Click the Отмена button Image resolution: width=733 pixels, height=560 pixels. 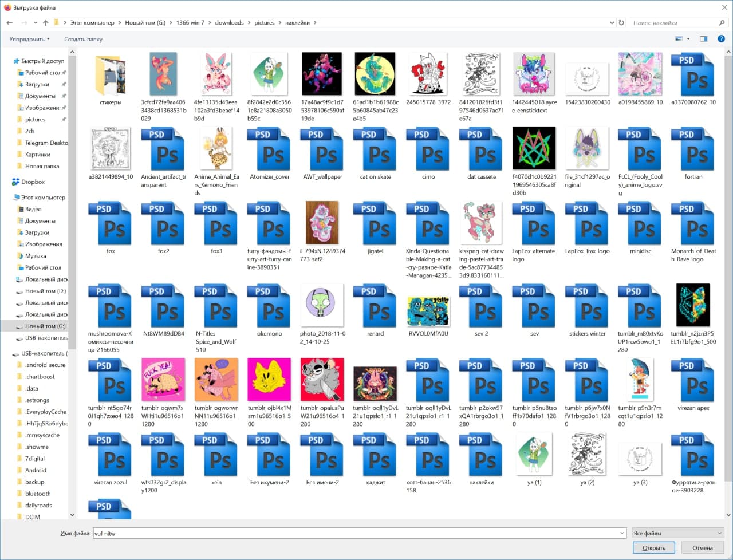(x=703, y=548)
